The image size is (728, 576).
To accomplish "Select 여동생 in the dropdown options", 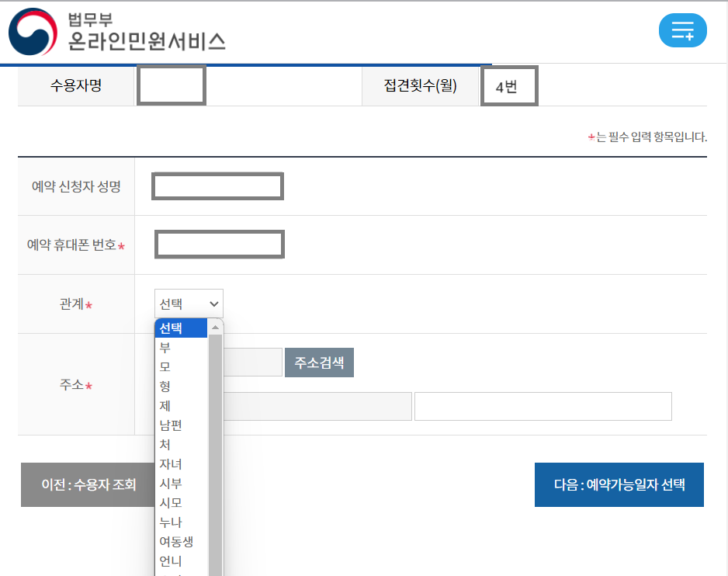I will 180,541.
